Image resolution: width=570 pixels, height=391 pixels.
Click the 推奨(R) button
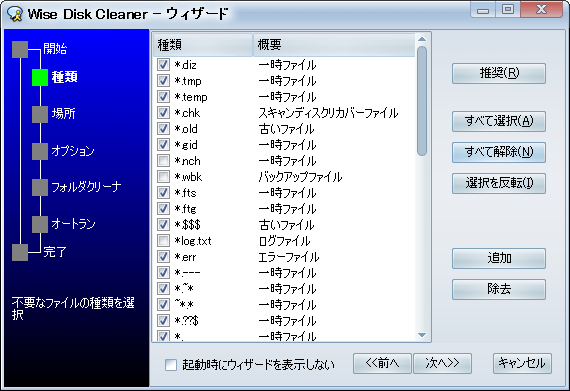pyautogui.click(x=499, y=73)
